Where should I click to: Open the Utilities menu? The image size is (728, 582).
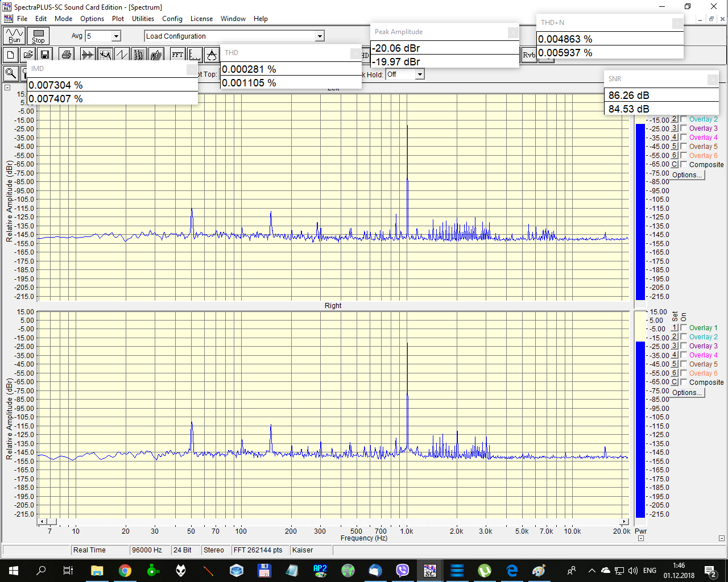click(143, 19)
